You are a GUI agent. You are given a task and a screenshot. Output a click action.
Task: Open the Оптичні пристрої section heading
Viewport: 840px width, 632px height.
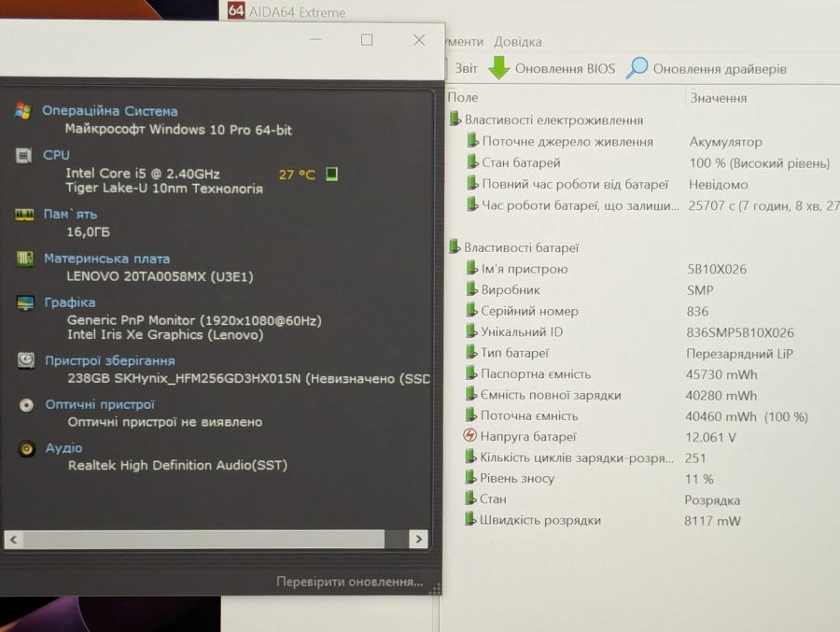pos(100,404)
